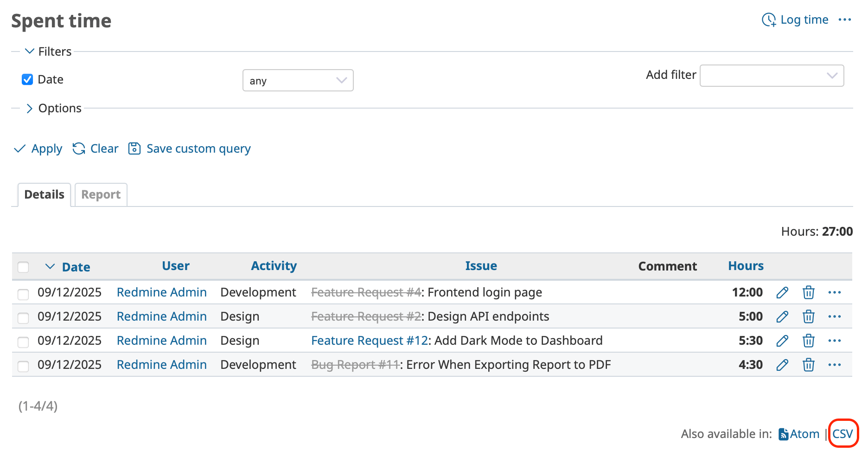The height and width of the screenshot is (451, 868).
Task: Open the Add filter dropdown
Action: (x=772, y=76)
